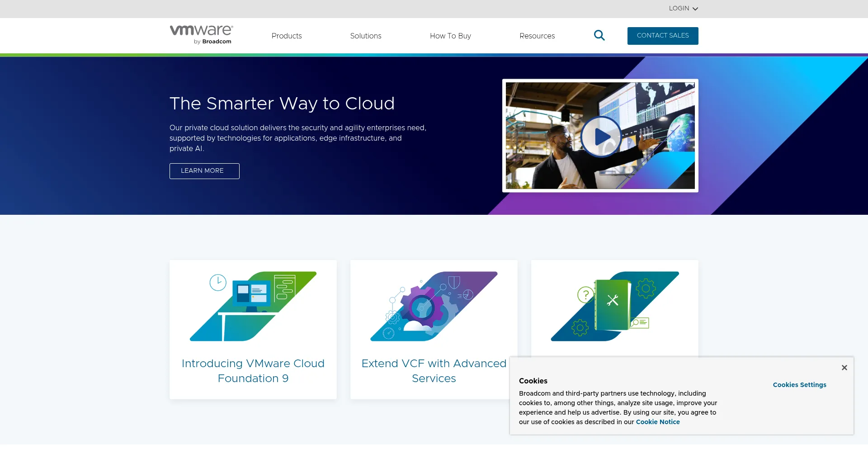Play the hero video
This screenshot has width=868, height=449.
pyautogui.click(x=601, y=136)
